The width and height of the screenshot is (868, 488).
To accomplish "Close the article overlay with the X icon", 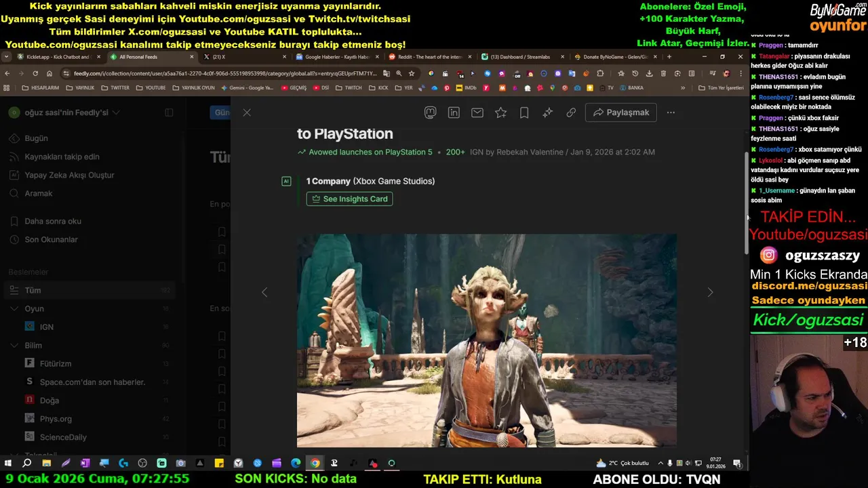I will [247, 113].
